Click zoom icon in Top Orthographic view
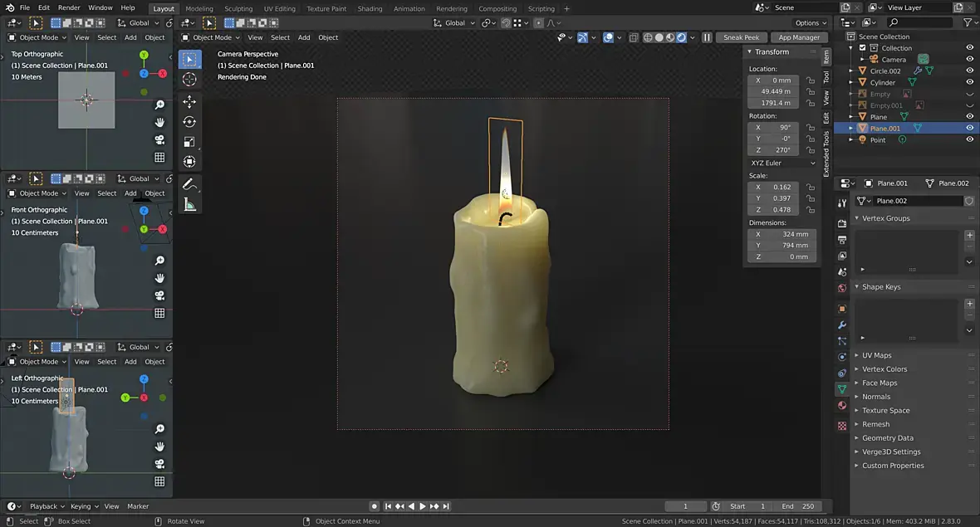 click(159, 105)
